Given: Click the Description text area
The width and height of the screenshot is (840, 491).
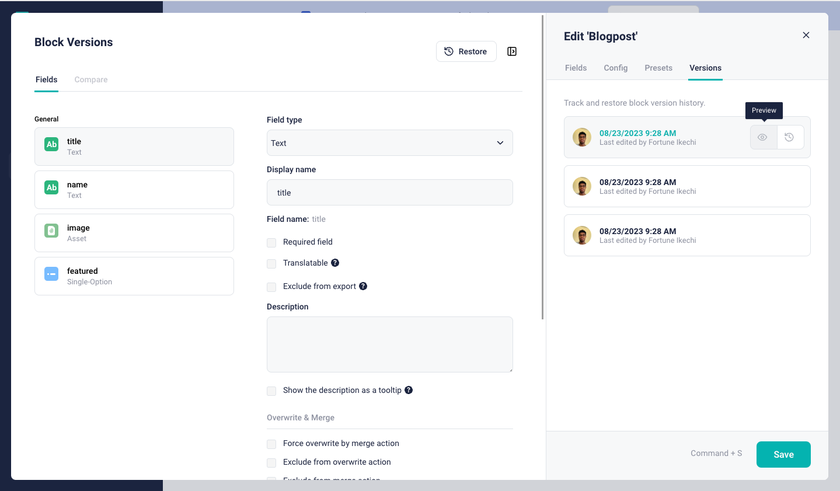Looking at the screenshot, I should 389,344.
